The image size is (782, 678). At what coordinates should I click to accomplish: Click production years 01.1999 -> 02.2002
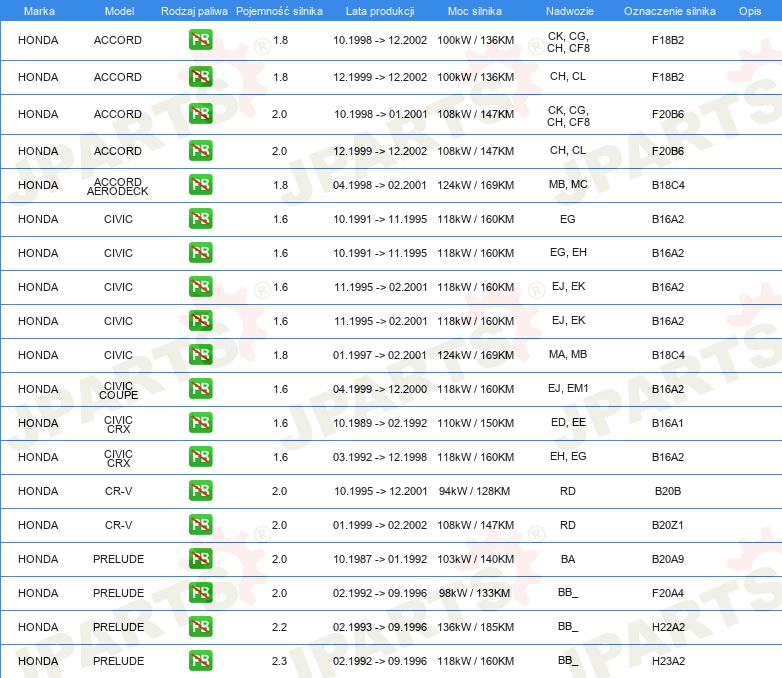point(380,525)
